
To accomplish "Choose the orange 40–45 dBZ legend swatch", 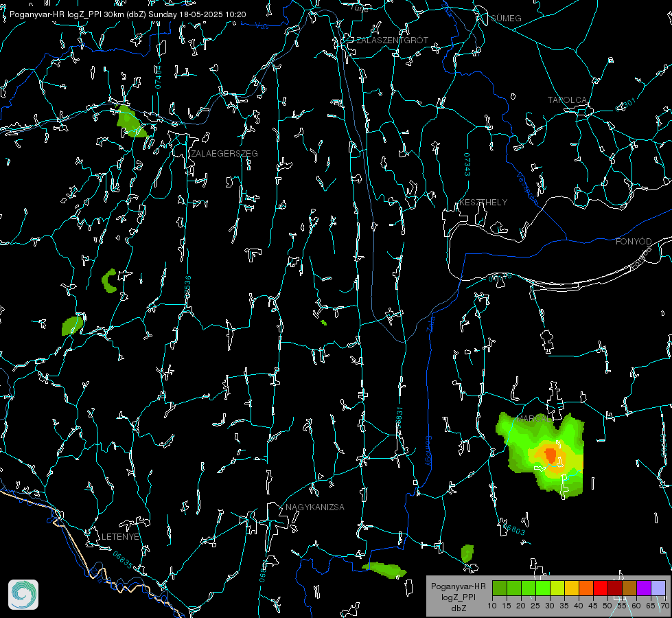I will pos(586,588).
